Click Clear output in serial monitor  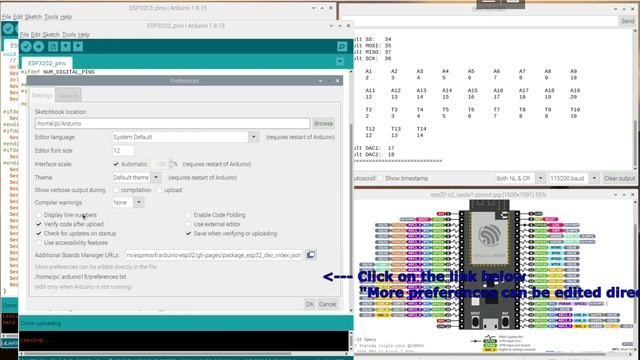(619, 178)
